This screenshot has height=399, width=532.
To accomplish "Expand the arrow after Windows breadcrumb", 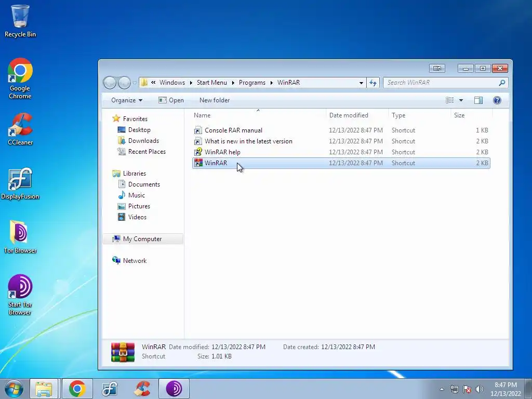I will (191, 83).
